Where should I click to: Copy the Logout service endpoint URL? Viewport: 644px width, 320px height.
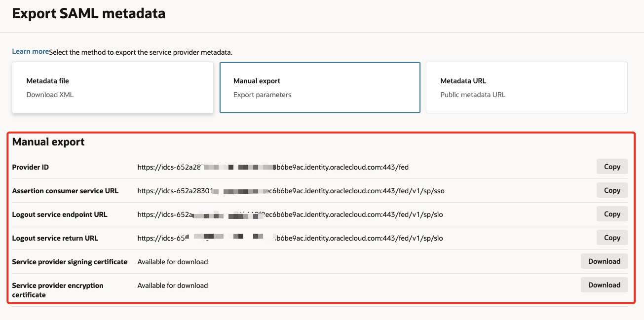click(x=611, y=214)
